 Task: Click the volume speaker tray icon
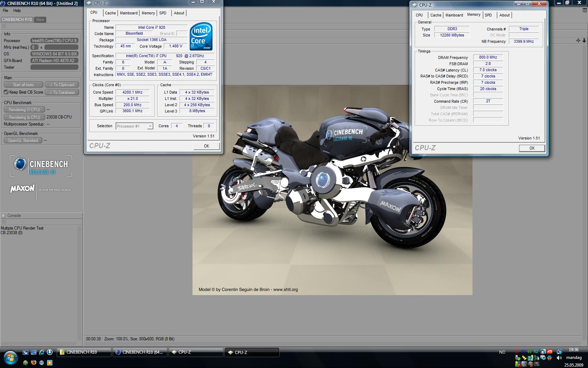(559, 358)
